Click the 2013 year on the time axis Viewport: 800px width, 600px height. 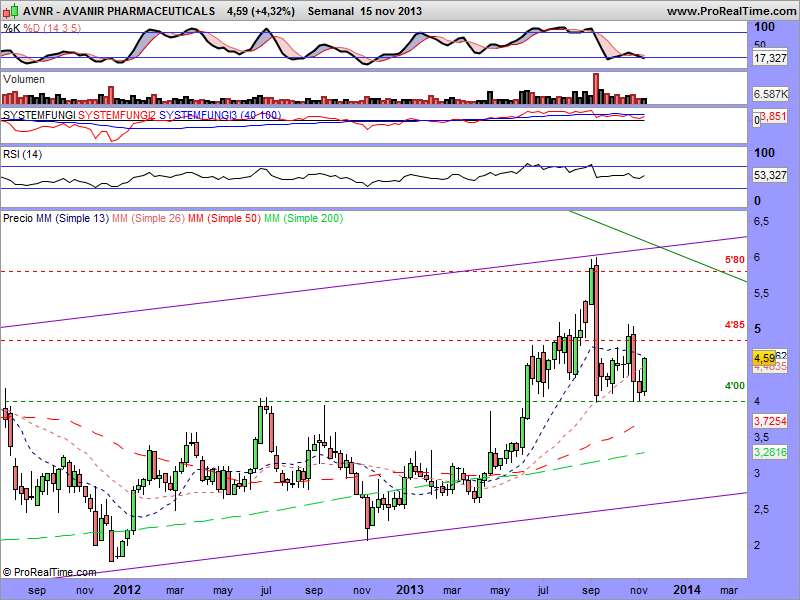tap(410, 590)
